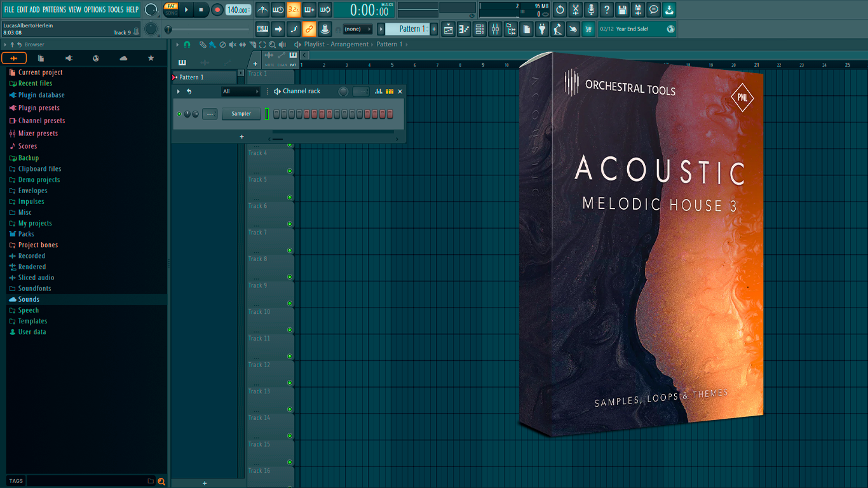868x488 pixels.
Task: Expand the Mixer presets folder
Action: pyautogui.click(x=38, y=133)
